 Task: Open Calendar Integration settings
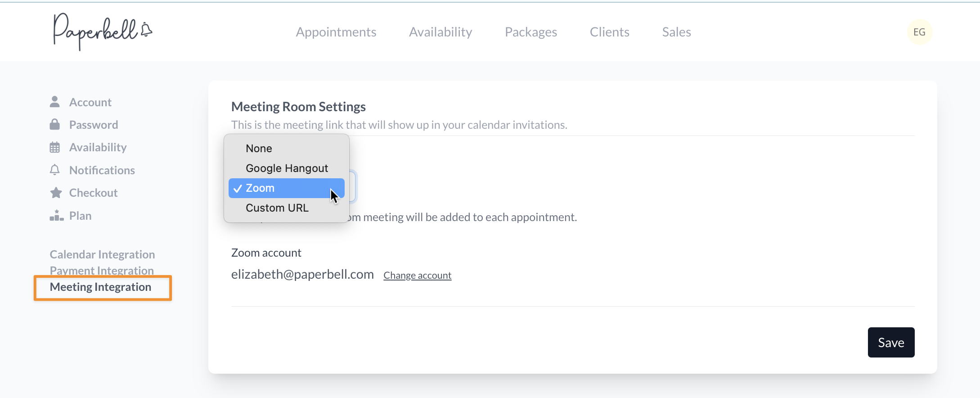pyautogui.click(x=102, y=254)
